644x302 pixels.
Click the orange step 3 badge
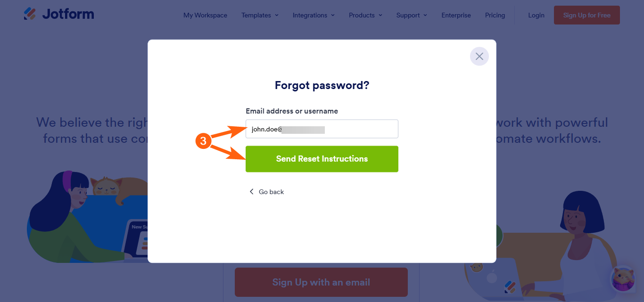[x=203, y=141]
